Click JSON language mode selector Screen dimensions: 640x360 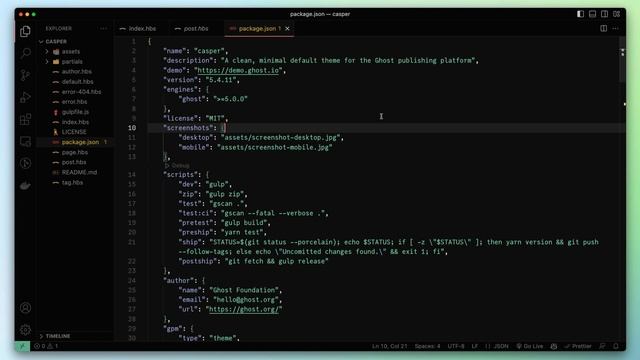497,346
